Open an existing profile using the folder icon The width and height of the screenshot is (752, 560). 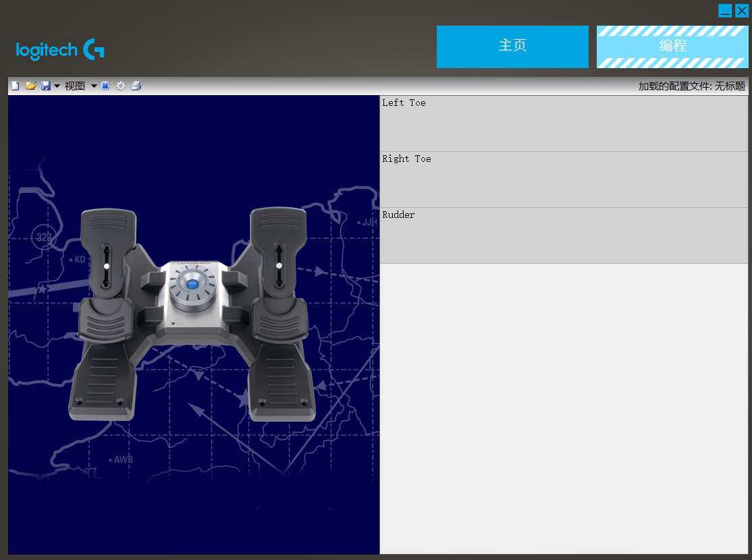point(30,86)
